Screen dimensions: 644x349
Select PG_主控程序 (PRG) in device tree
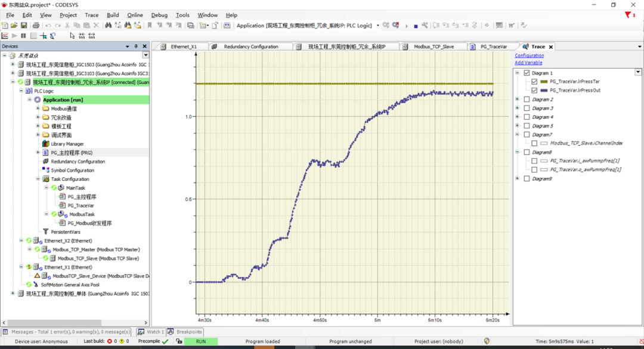pyautogui.click(x=71, y=153)
